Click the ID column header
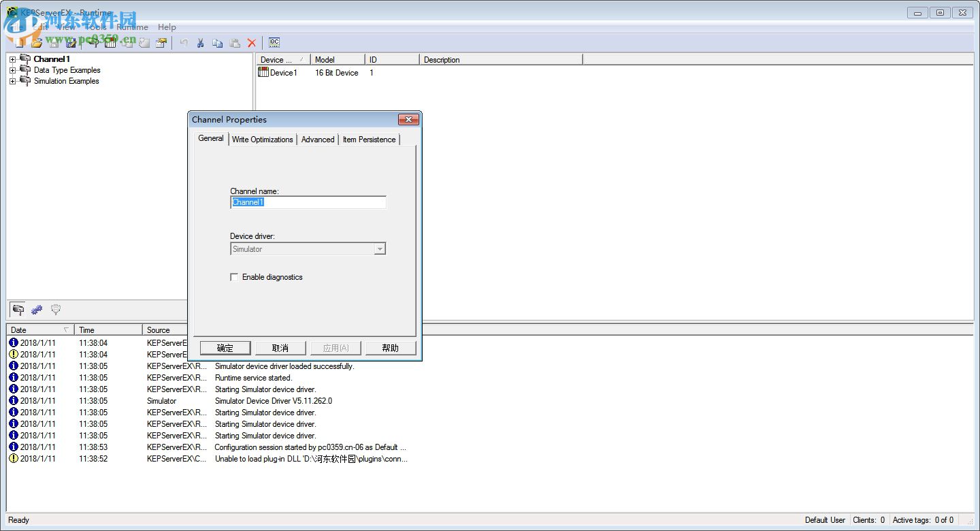The image size is (980, 531). coord(392,60)
